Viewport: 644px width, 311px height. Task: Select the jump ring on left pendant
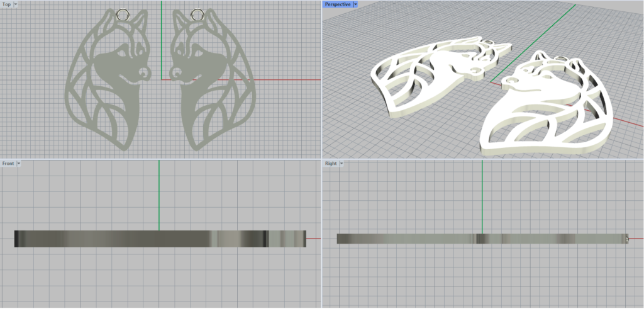coord(122,14)
